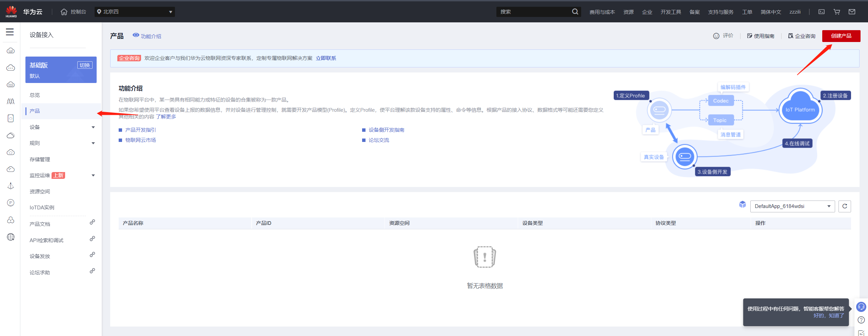Open the smart customer service headset icon
868x336 pixels.
click(x=861, y=307)
